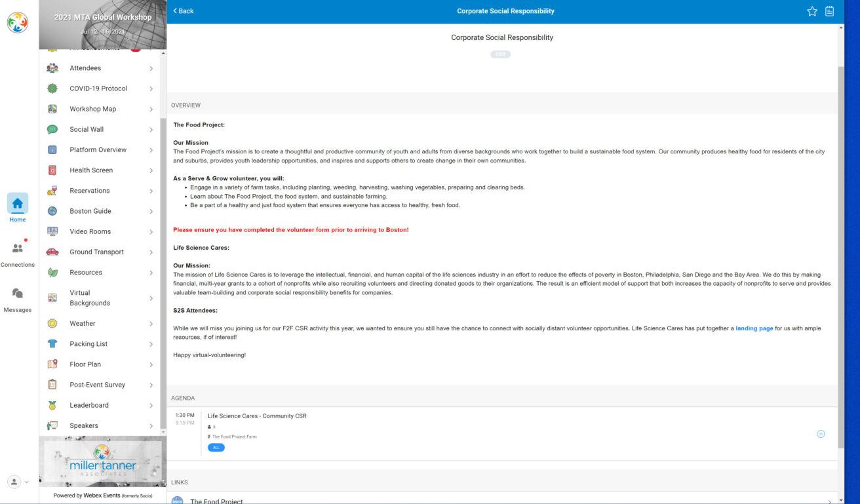Click the Speakers presenter icon

52,426
